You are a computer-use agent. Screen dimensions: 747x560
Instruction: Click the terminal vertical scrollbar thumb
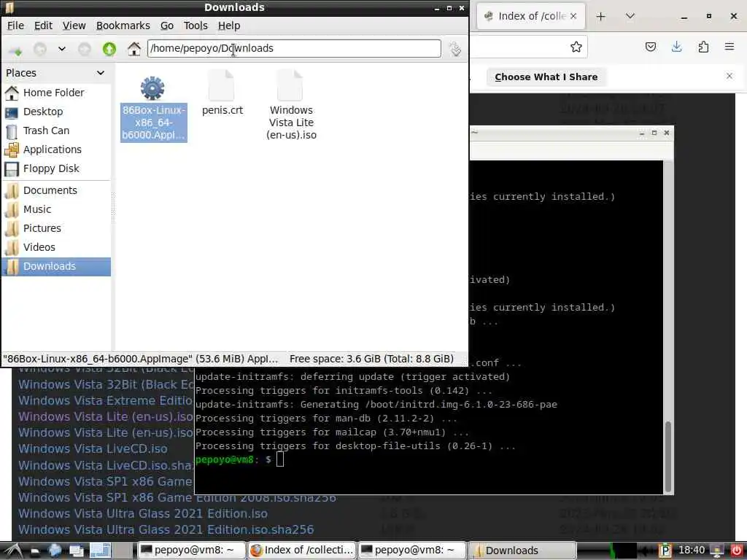click(x=668, y=456)
